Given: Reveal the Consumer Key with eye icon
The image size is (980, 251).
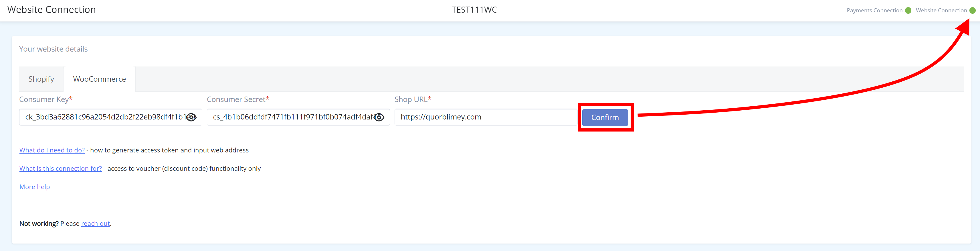Looking at the screenshot, I should click(191, 117).
